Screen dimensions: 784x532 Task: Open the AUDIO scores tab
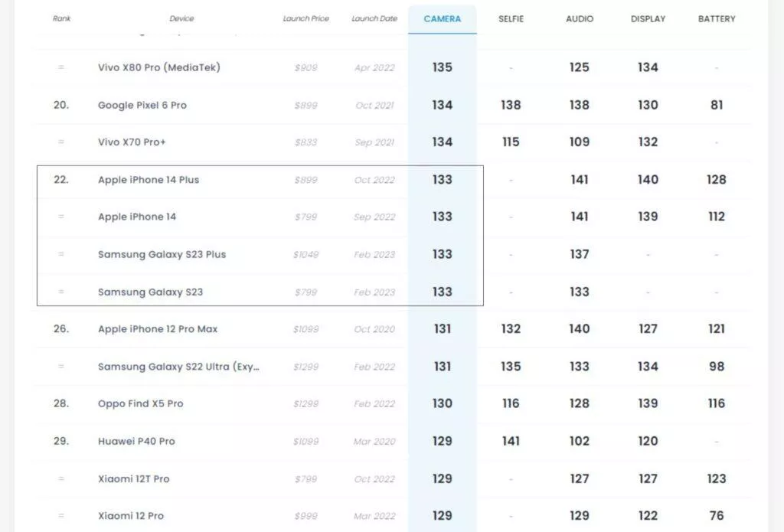(579, 18)
